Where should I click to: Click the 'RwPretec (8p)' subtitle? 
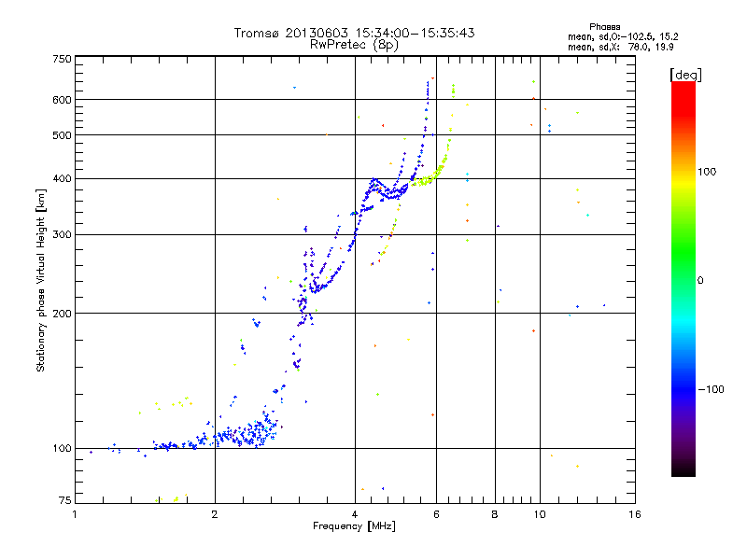[x=354, y=45]
